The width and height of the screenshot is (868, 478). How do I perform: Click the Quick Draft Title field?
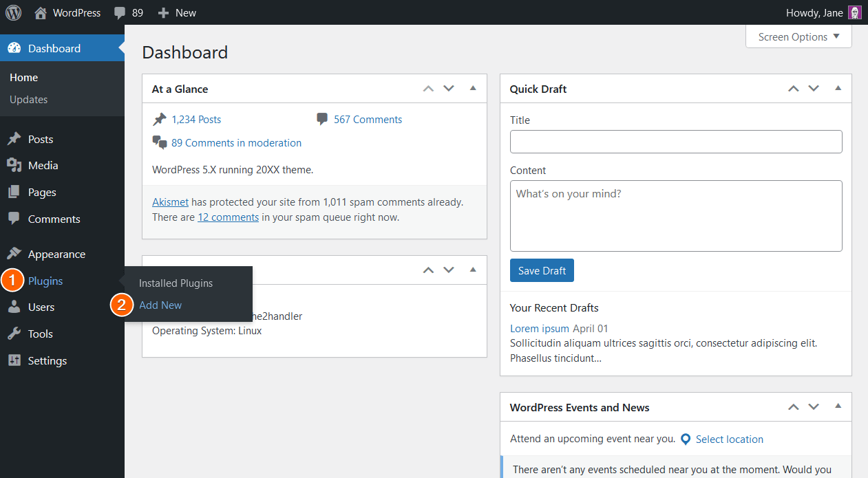pos(676,142)
